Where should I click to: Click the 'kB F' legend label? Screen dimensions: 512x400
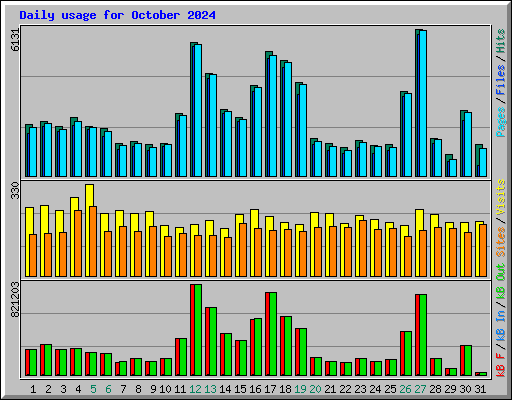tap(501, 365)
